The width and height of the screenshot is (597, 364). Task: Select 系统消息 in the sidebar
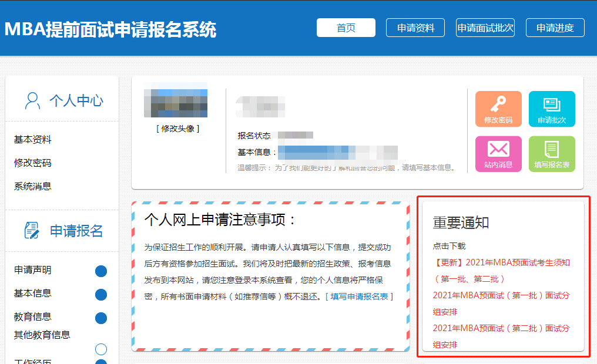pos(33,186)
